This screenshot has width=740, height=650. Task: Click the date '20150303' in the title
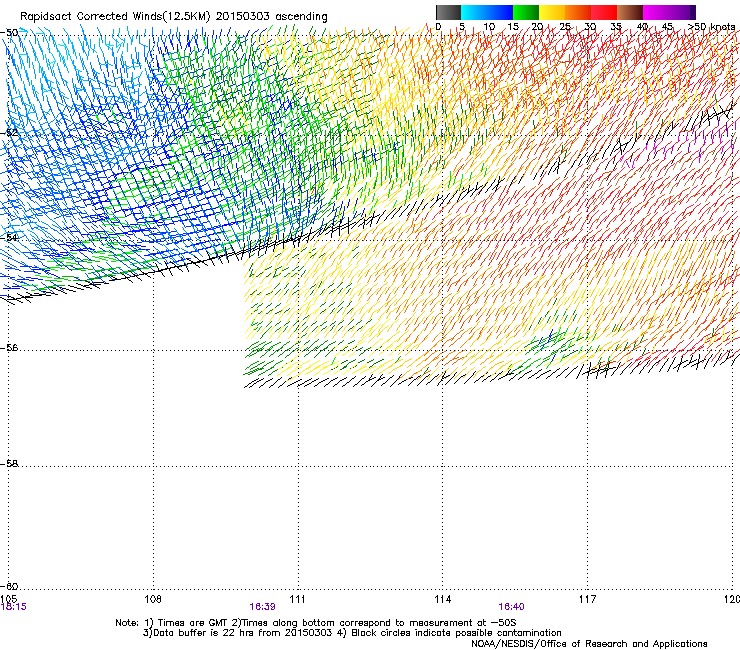click(x=243, y=17)
